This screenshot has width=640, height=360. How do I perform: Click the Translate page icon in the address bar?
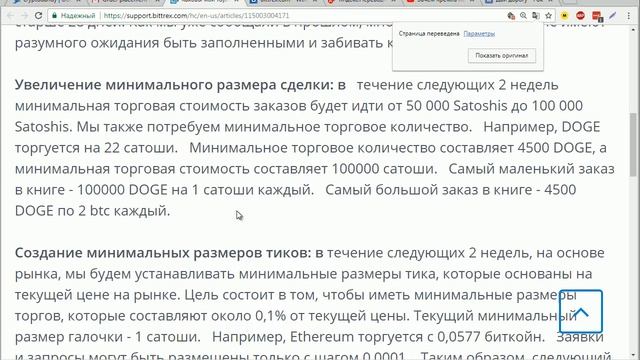pyautogui.click(x=536, y=16)
